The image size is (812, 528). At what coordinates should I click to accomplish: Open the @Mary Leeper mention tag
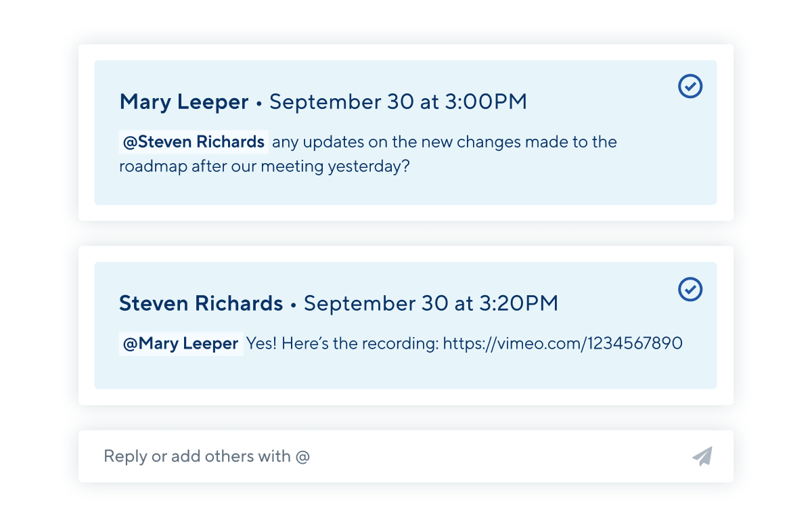click(181, 344)
